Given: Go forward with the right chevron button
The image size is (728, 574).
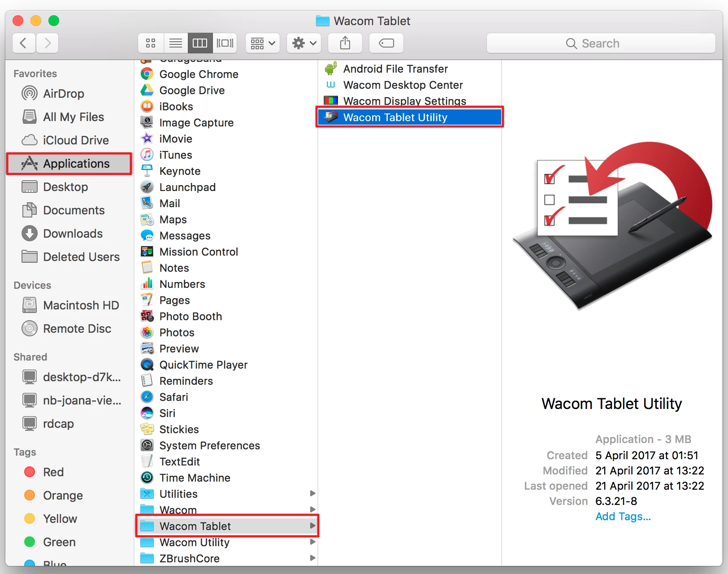Looking at the screenshot, I should tap(47, 43).
